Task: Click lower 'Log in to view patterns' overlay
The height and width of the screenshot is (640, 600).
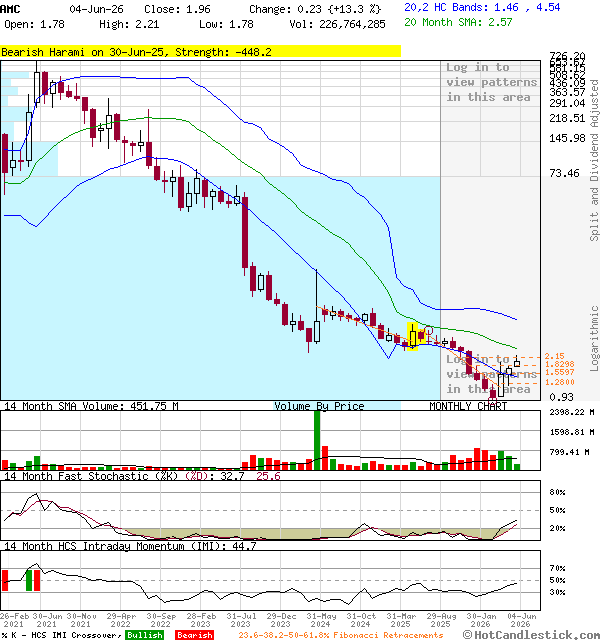Action: [491, 374]
